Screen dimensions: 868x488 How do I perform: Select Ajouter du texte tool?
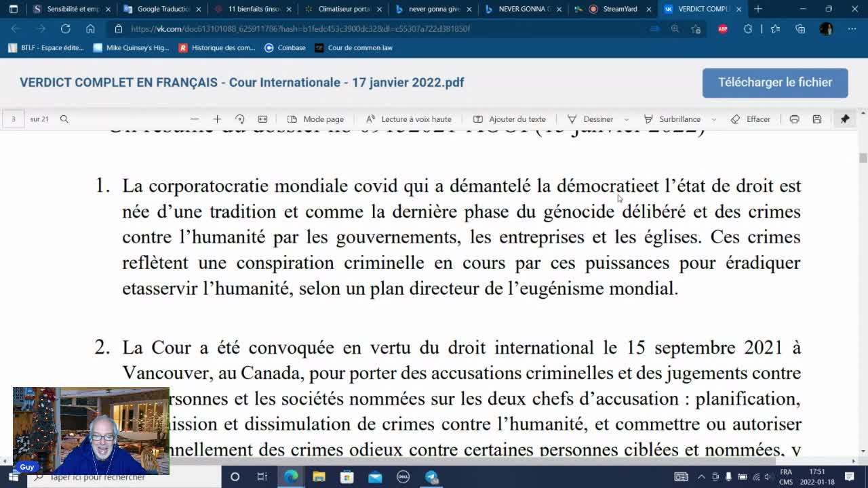coord(509,119)
